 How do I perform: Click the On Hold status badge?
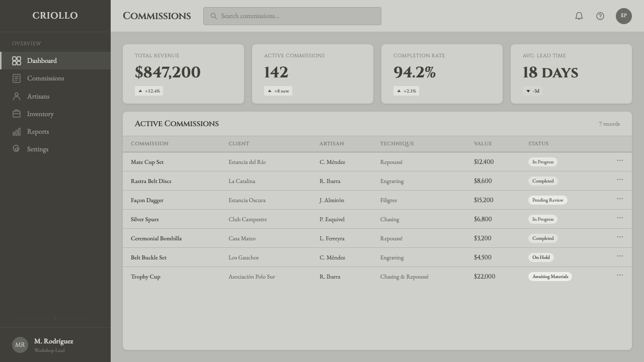pos(541,257)
